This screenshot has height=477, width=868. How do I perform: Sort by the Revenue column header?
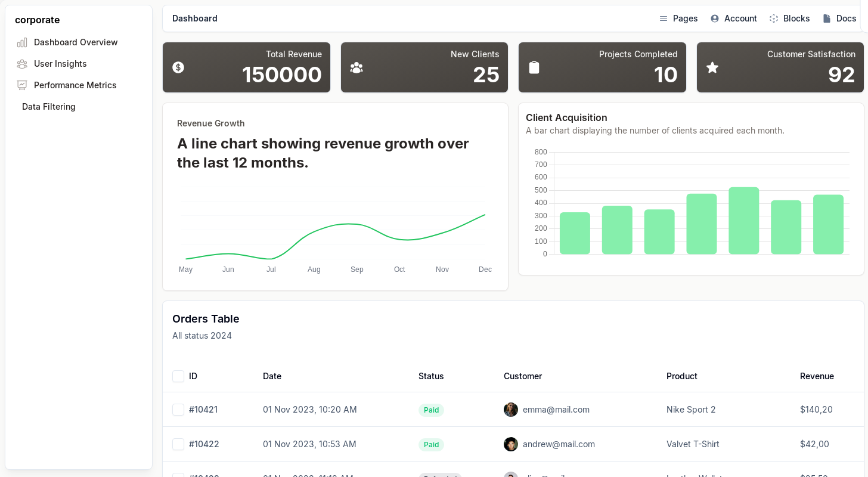coord(817,376)
